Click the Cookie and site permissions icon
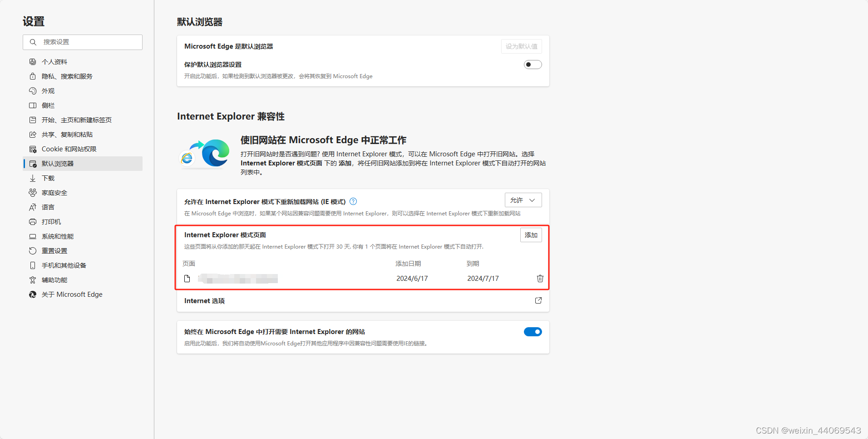868x439 pixels. tap(33, 149)
